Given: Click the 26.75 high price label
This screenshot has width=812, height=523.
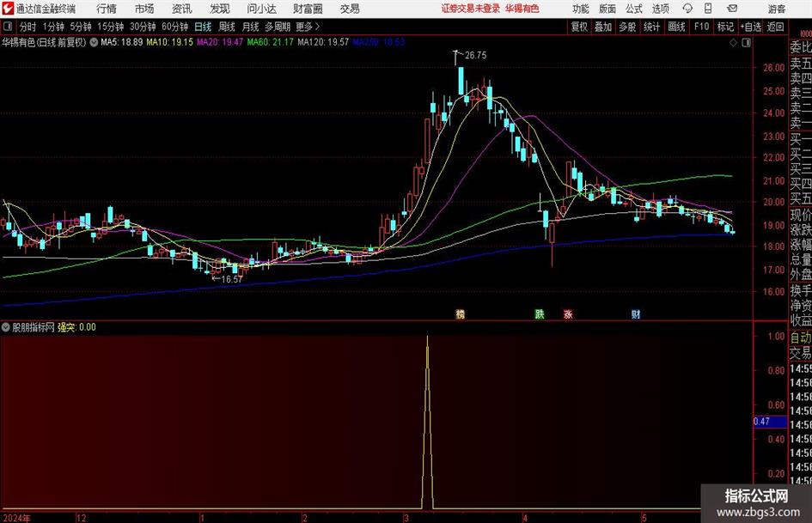Looking at the screenshot, I should (475, 56).
